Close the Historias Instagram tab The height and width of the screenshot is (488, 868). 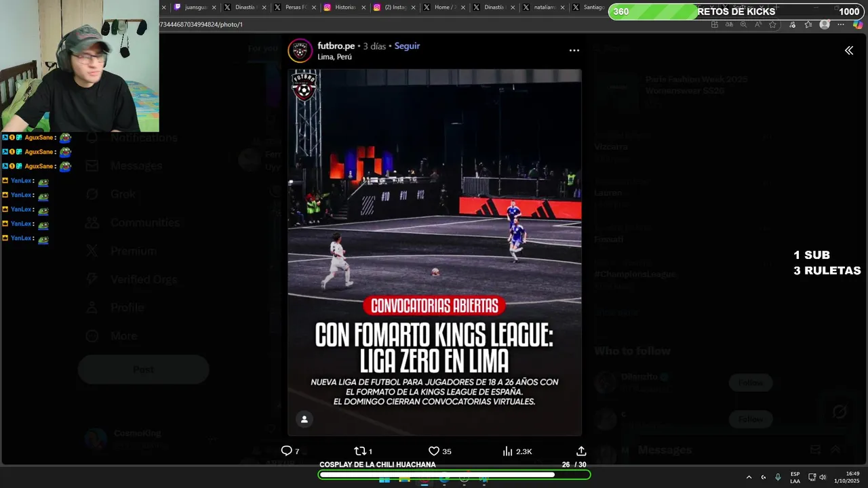point(363,7)
